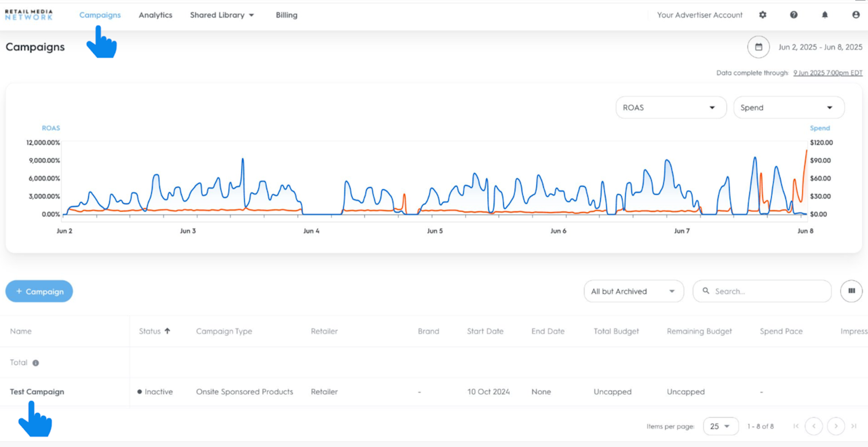Open the date range calendar icon

[759, 47]
